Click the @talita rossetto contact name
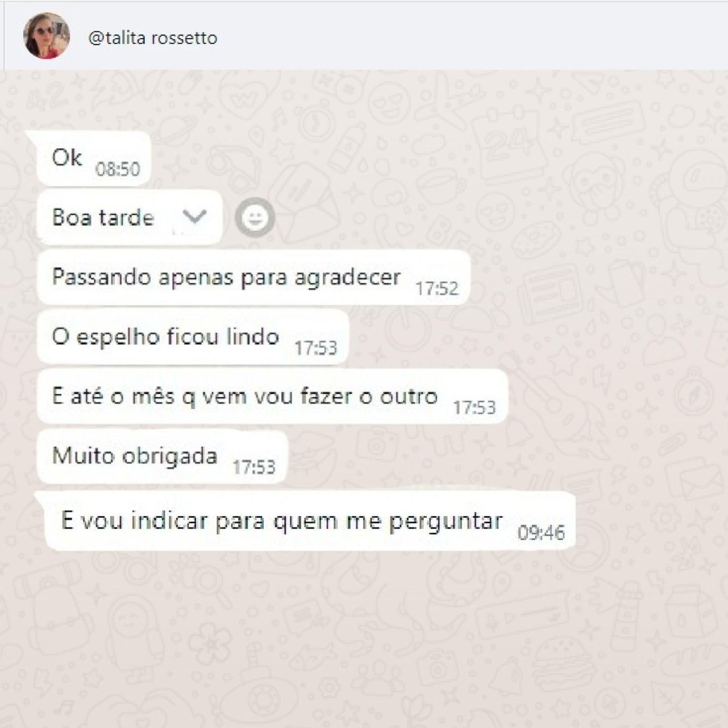The width and height of the screenshot is (728, 728). (153, 37)
